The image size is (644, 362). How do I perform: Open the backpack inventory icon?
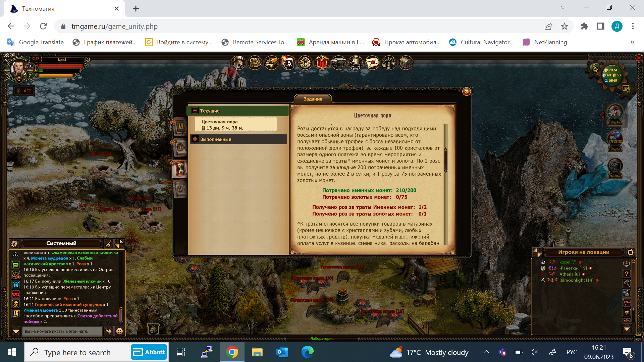(255, 63)
